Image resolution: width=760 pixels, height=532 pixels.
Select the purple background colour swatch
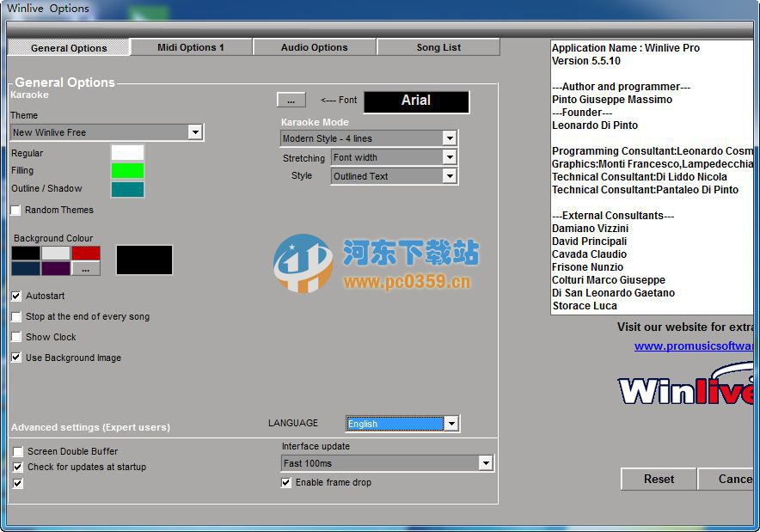point(56,268)
